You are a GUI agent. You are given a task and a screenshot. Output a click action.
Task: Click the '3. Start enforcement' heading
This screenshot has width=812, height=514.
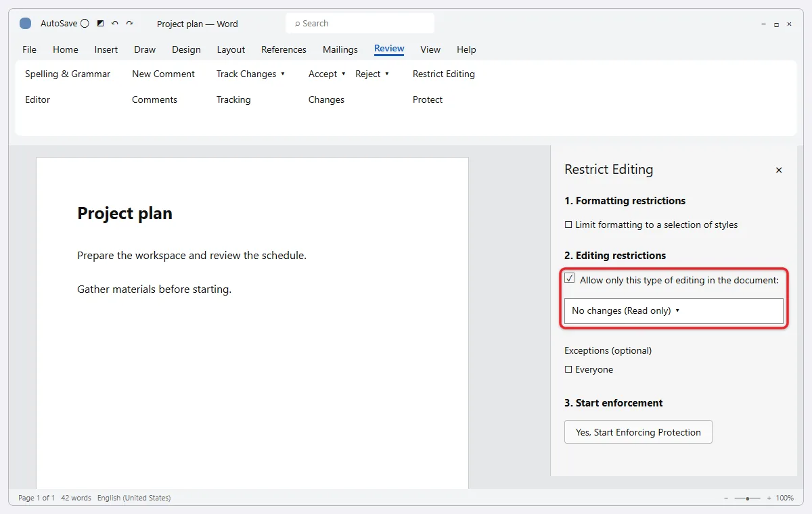click(614, 403)
